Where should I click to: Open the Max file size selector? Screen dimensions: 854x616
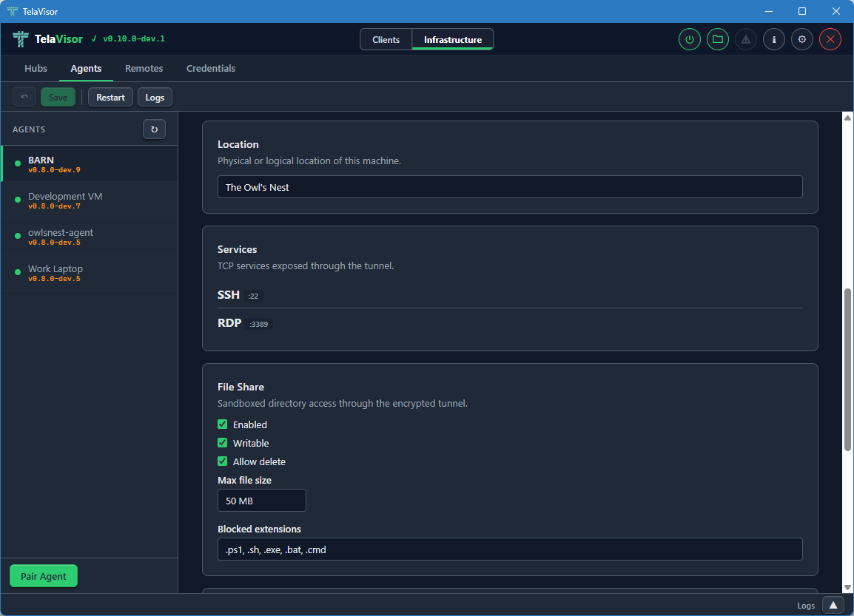pos(261,500)
